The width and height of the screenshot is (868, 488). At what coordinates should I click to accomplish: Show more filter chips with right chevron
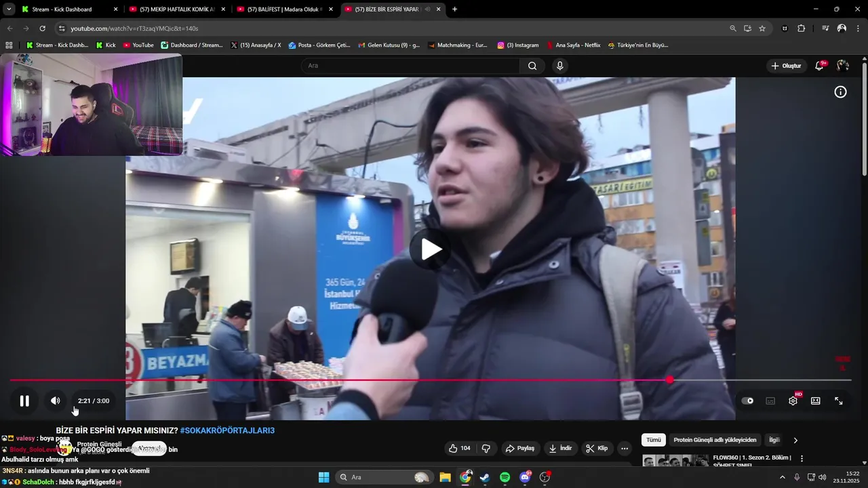pos(795,440)
